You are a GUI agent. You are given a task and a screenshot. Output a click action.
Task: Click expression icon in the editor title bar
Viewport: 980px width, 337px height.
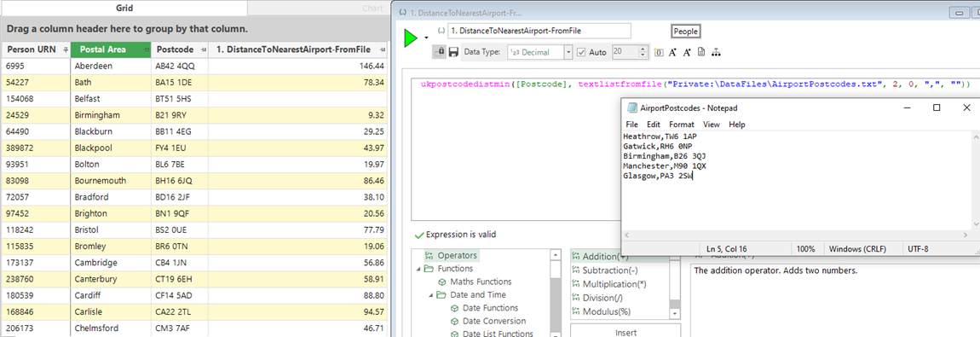[x=402, y=13]
